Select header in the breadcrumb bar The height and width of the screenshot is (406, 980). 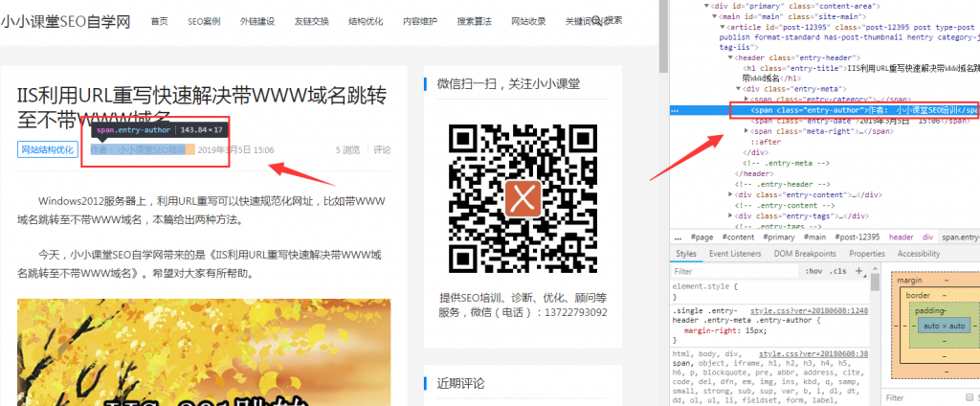point(901,237)
